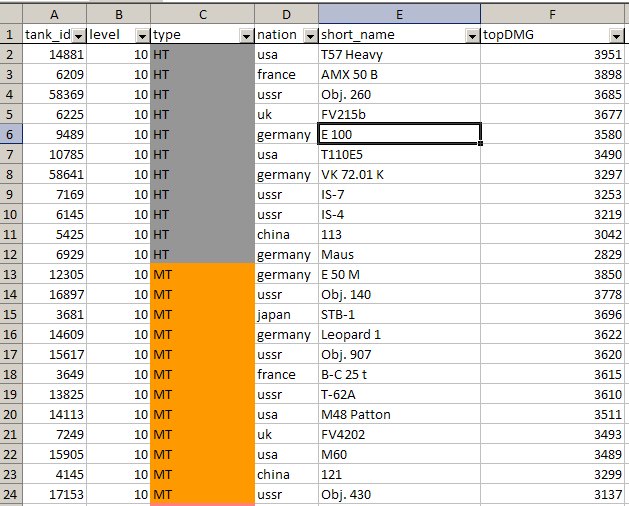
Task: Click the china cell in row 11
Action: tap(286, 234)
